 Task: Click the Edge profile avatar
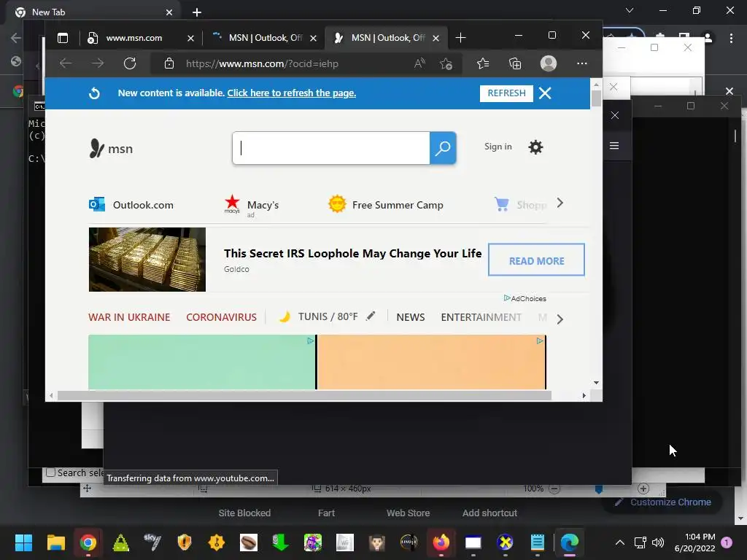pos(549,63)
